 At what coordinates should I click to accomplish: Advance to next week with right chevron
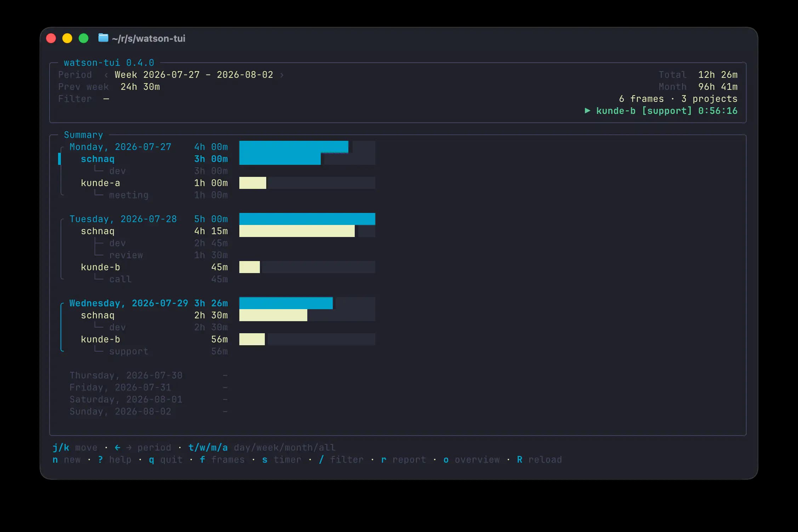(282, 75)
